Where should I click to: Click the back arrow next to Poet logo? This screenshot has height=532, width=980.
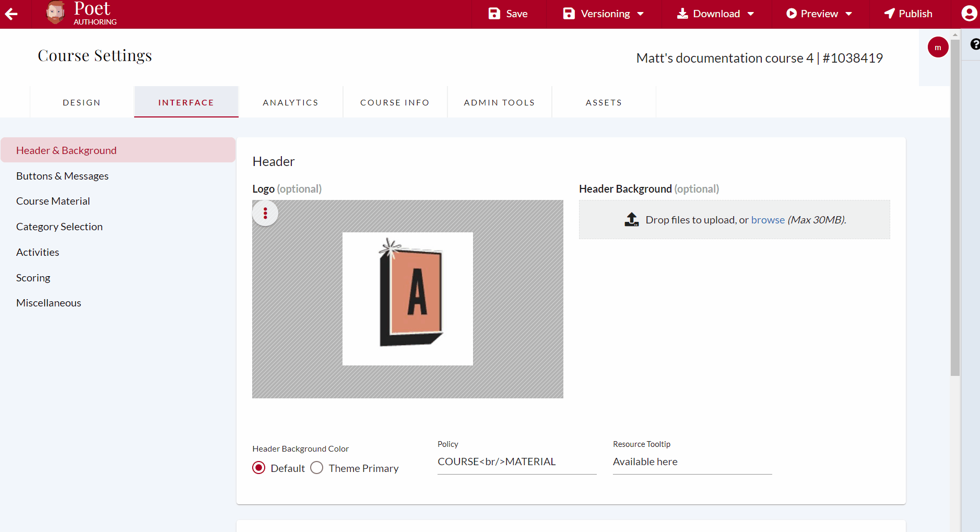coord(11,14)
